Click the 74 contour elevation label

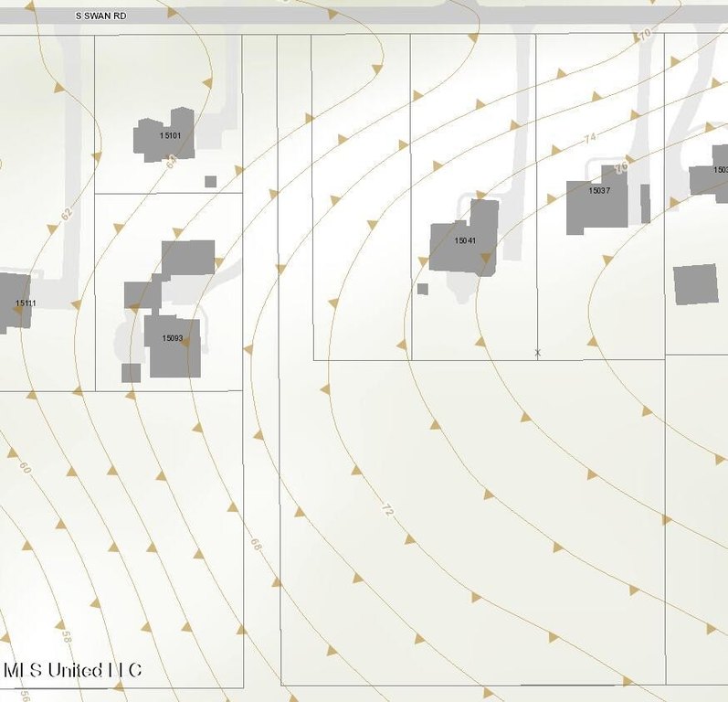(589, 137)
